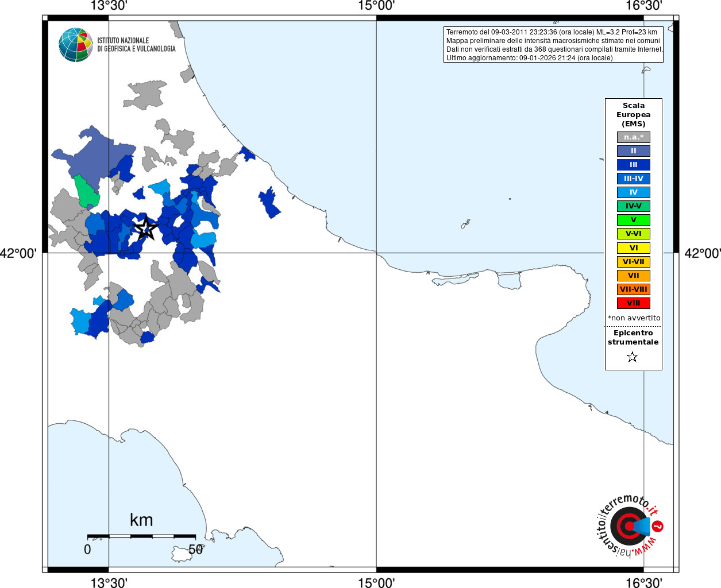The height and width of the screenshot is (588, 721).
Task: Click the haisentitoilterremoto.it target logo
Action: point(630,526)
